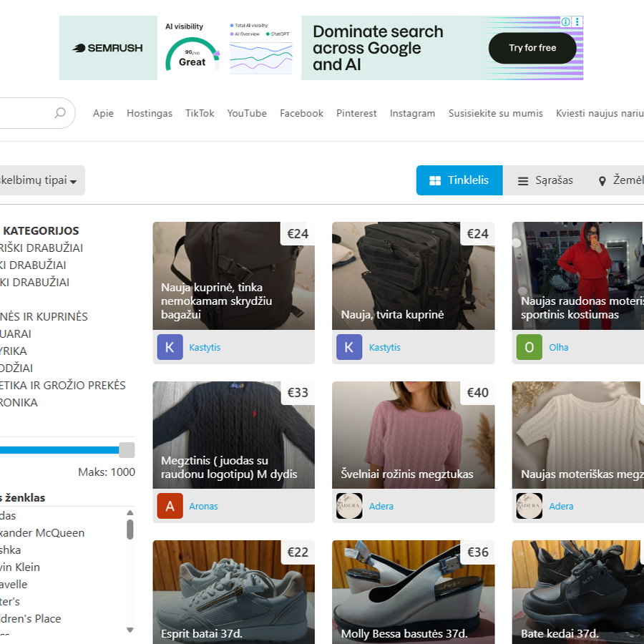The height and width of the screenshot is (644, 644).
Task: Open Adera link under Naujas moteriškas megztinis
Action: (x=561, y=507)
